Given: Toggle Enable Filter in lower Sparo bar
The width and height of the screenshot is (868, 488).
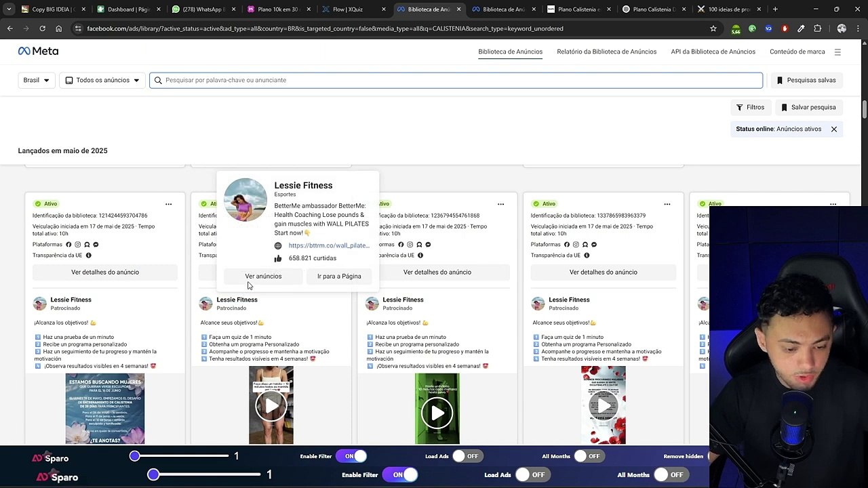Looking at the screenshot, I should coord(399,475).
